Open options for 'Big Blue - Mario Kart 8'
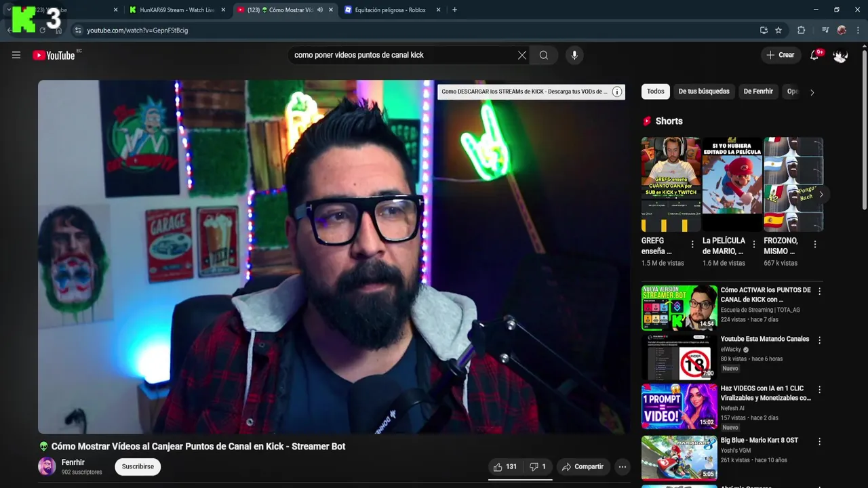Image resolution: width=868 pixels, height=488 pixels. (x=819, y=441)
